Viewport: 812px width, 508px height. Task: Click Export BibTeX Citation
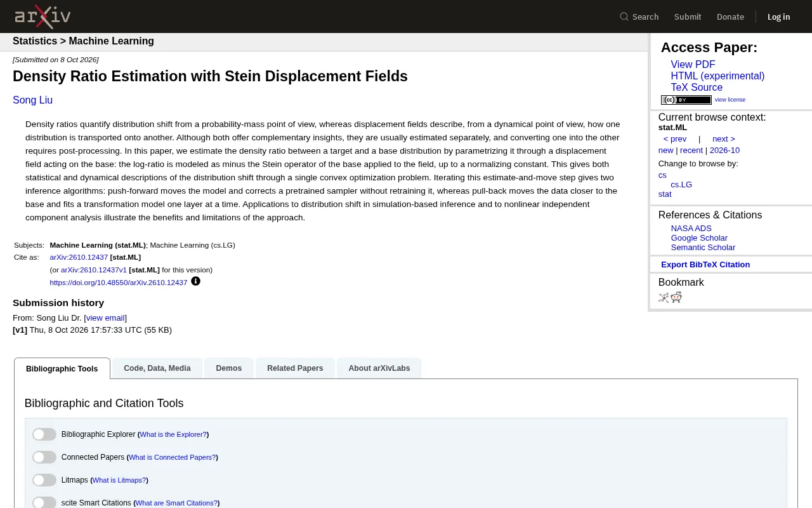tap(705, 265)
